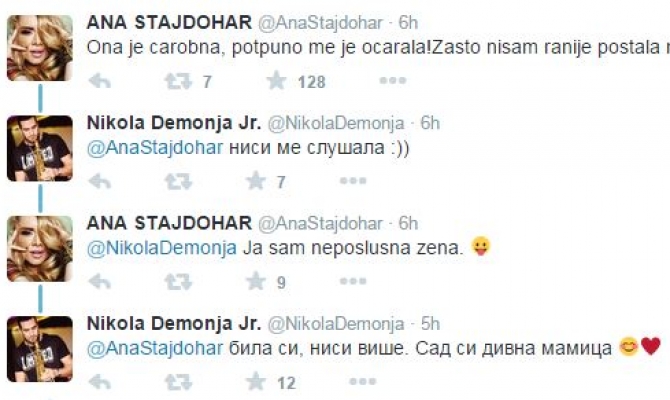Reply to Ana's 'neposlusna zena' tweet
670x400 pixels.
(x=98, y=282)
